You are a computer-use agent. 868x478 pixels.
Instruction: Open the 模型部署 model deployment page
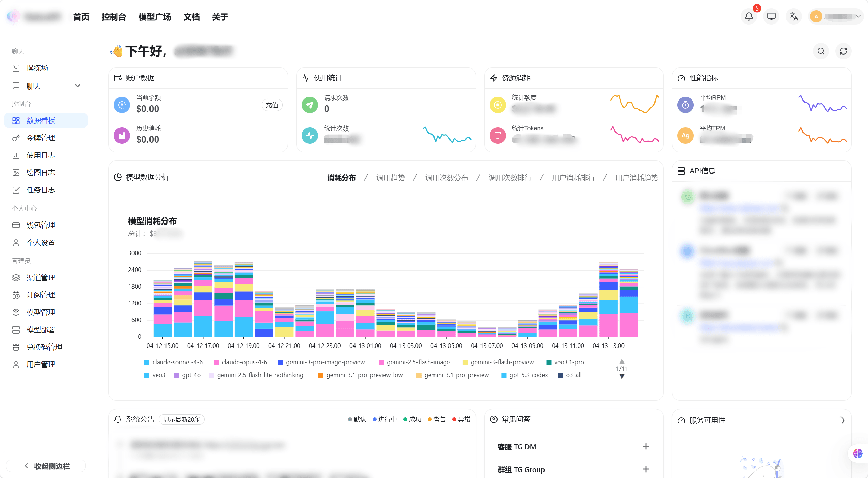[x=40, y=329]
